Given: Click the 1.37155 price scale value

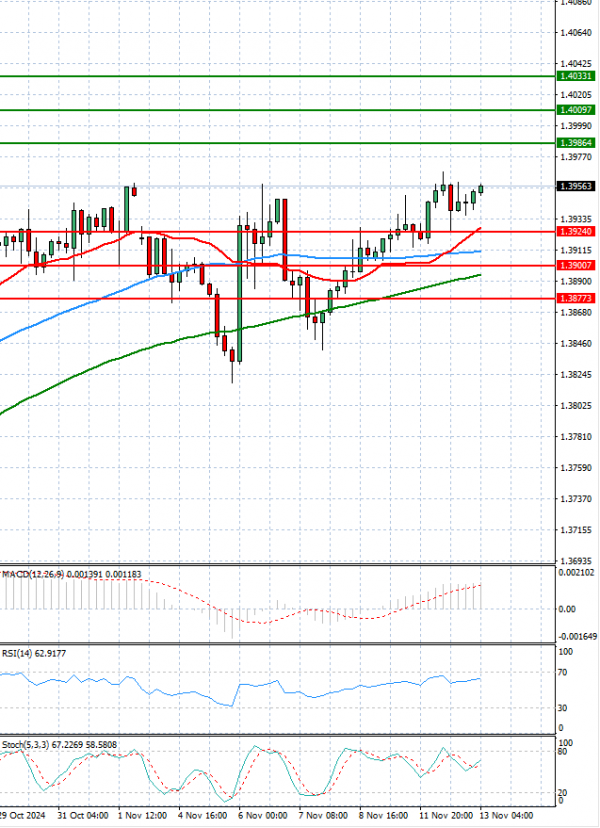Looking at the screenshot, I should tap(576, 530).
